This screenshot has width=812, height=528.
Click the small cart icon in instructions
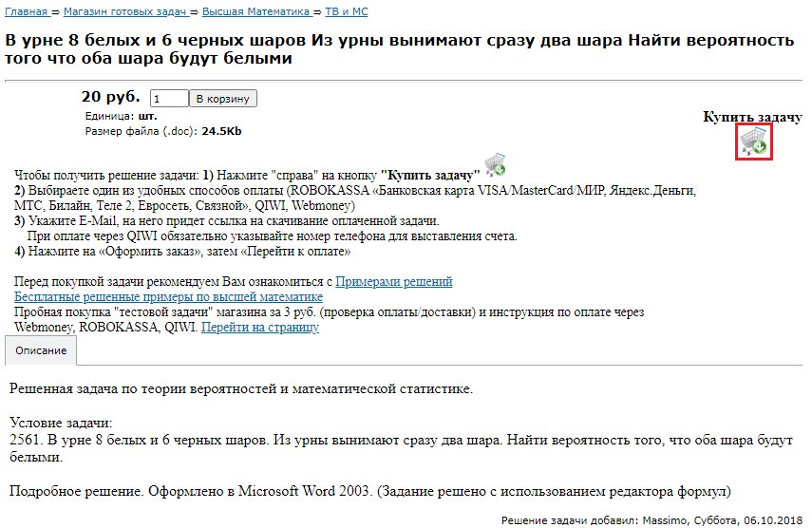tap(495, 164)
